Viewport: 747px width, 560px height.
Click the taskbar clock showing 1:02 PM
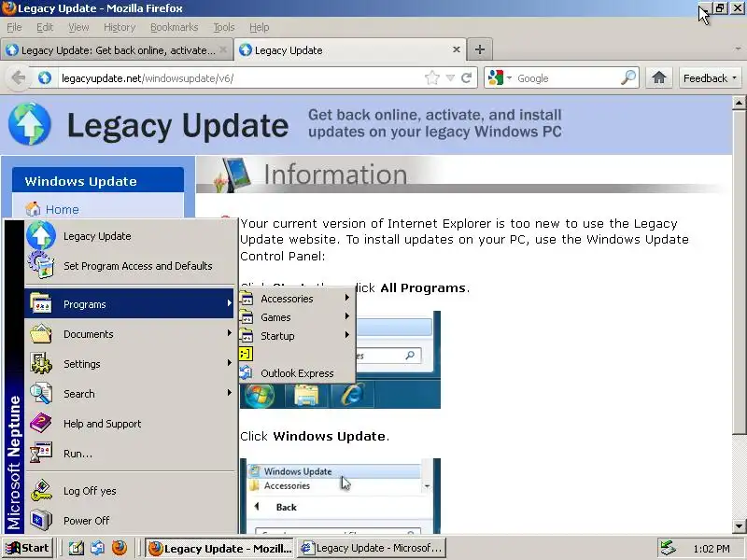(712, 549)
